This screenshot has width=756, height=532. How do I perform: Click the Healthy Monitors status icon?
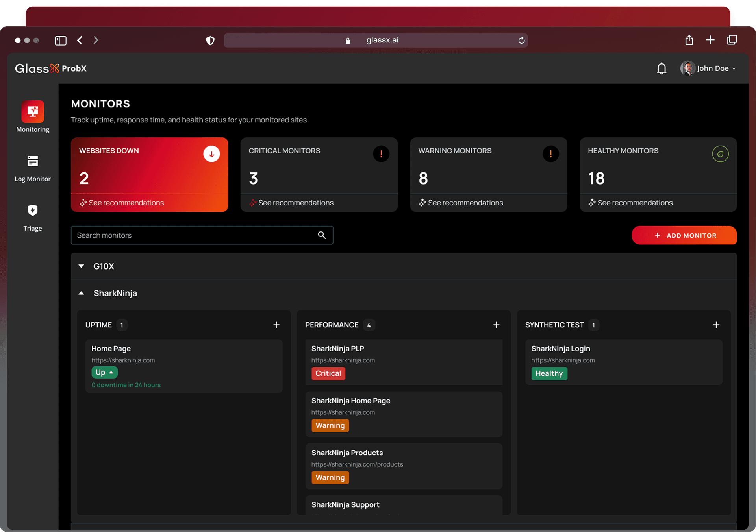720,154
